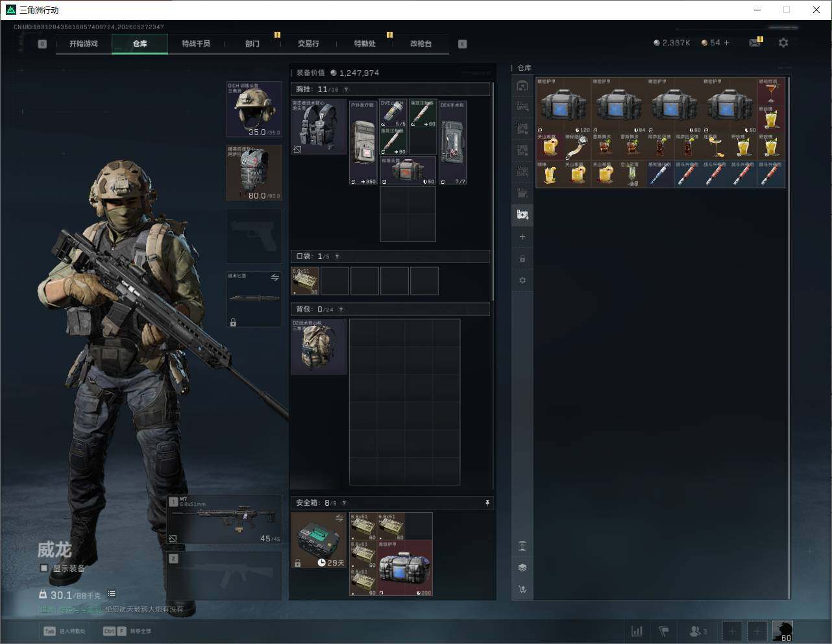Open the statistics bar chart icon
Image resolution: width=832 pixels, height=644 pixels.
point(637,631)
